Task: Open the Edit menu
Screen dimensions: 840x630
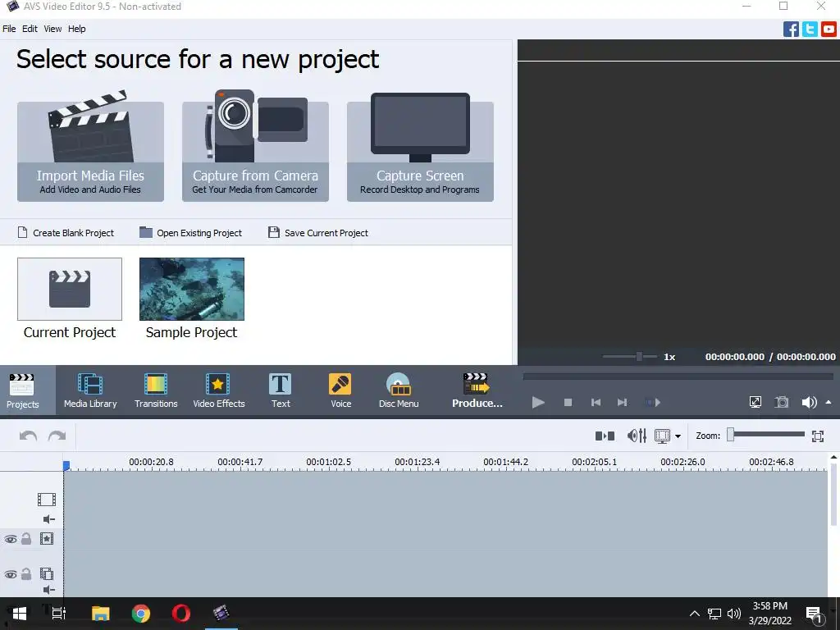Action: [30, 29]
